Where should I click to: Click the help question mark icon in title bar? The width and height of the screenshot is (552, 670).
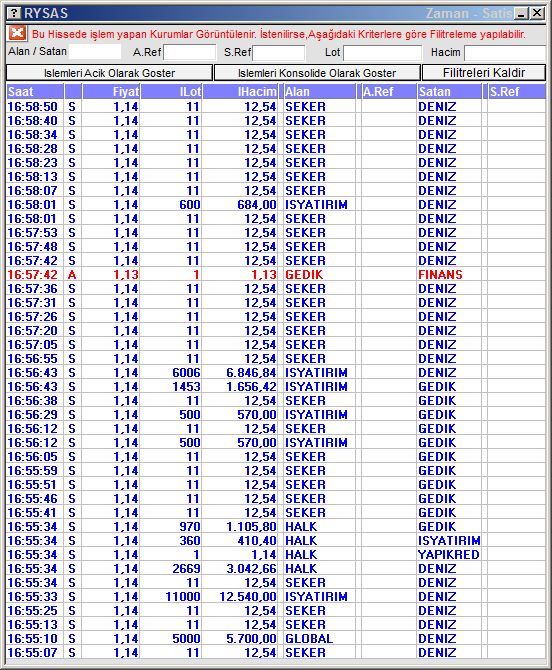pyautogui.click(x=14, y=13)
